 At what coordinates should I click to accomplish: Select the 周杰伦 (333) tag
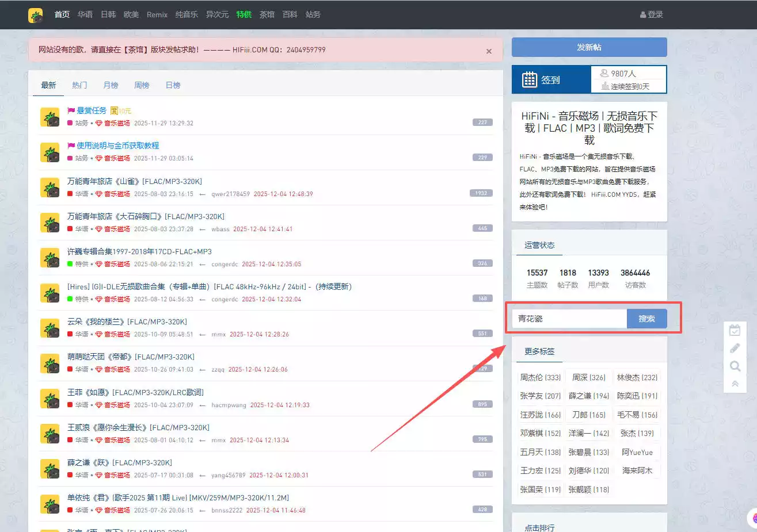point(540,377)
